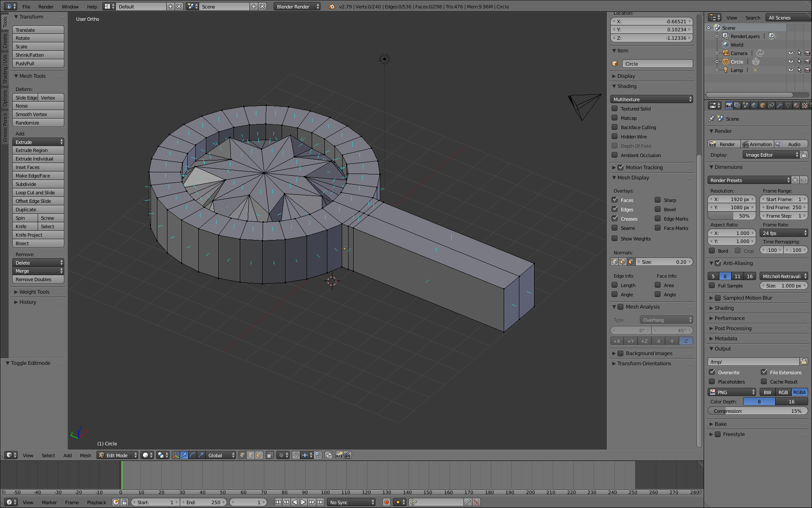The image size is (812, 508).
Task: Click OpenGL render image camera icon
Action: coord(339,455)
